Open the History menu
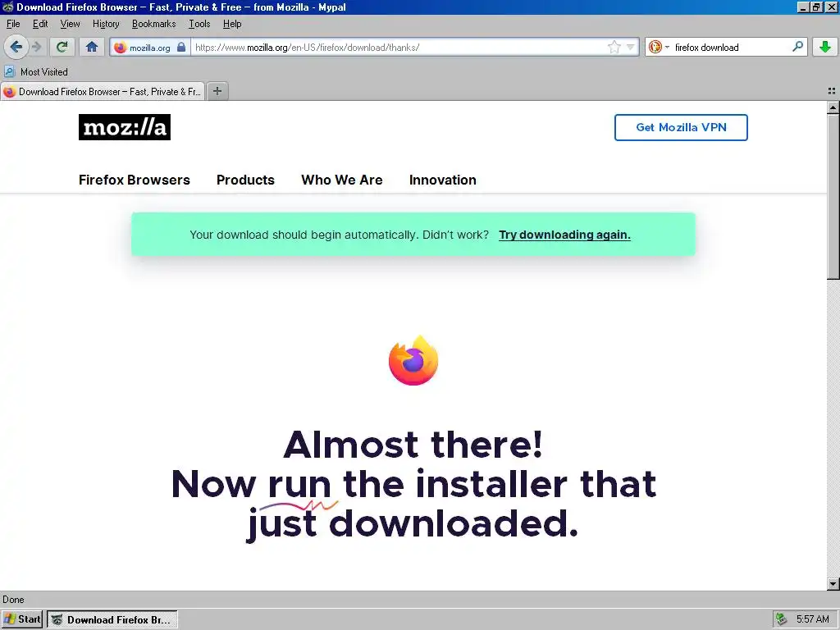This screenshot has height=630, width=840. pos(106,24)
